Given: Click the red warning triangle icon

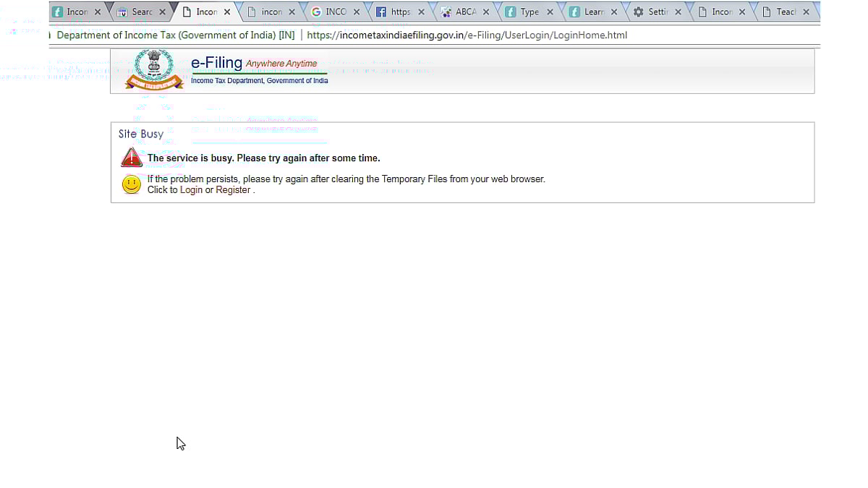Looking at the screenshot, I should [x=132, y=158].
